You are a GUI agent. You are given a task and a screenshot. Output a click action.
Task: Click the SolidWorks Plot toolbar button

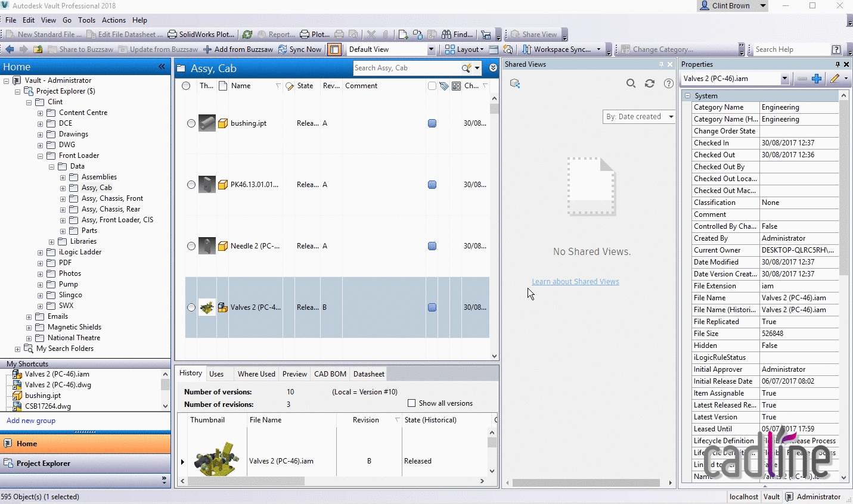(x=201, y=35)
